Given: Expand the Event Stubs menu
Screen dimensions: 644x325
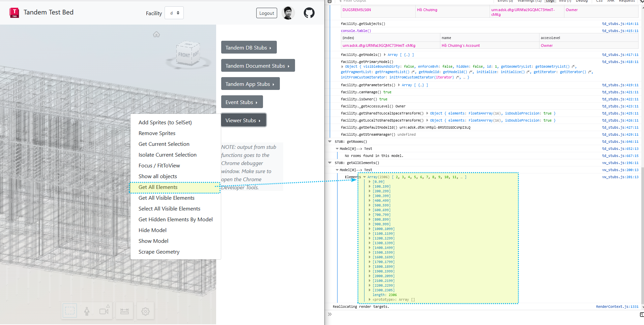Looking at the screenshot, I should 241,102.
